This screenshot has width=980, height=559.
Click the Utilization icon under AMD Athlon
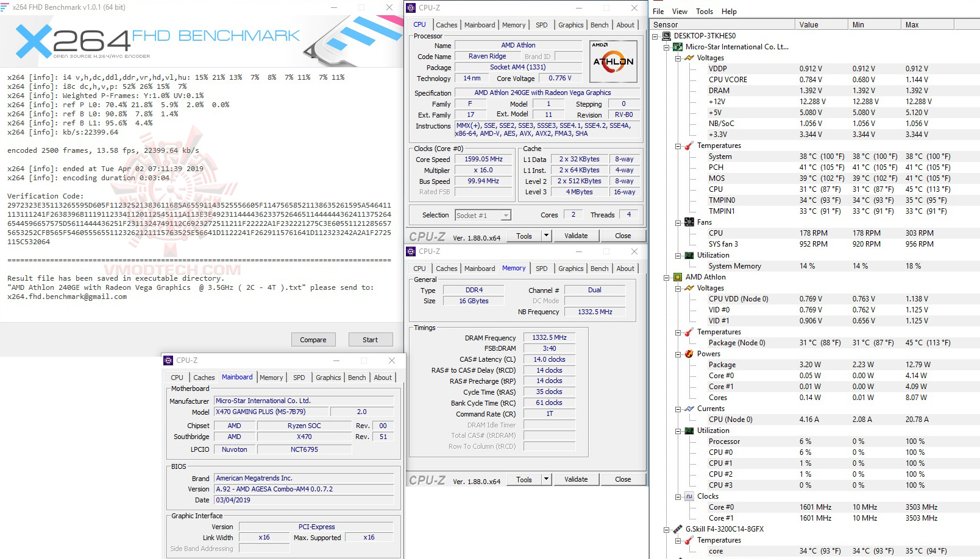(689, 431)
